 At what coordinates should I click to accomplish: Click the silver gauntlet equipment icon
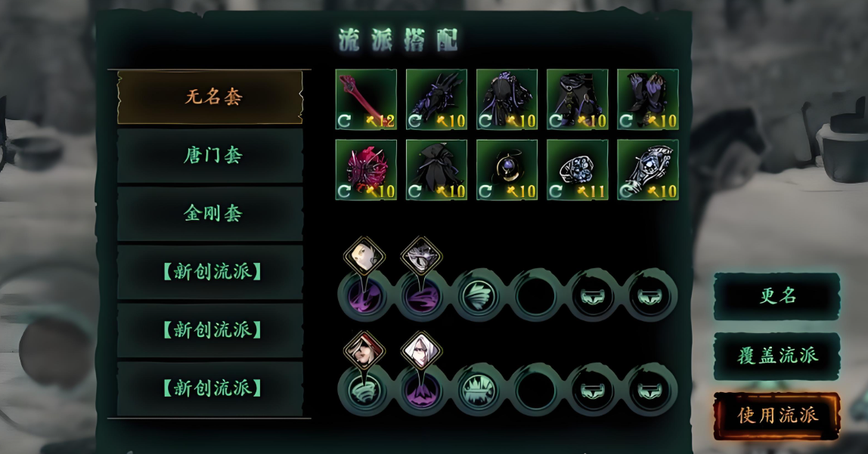point(648,170)
